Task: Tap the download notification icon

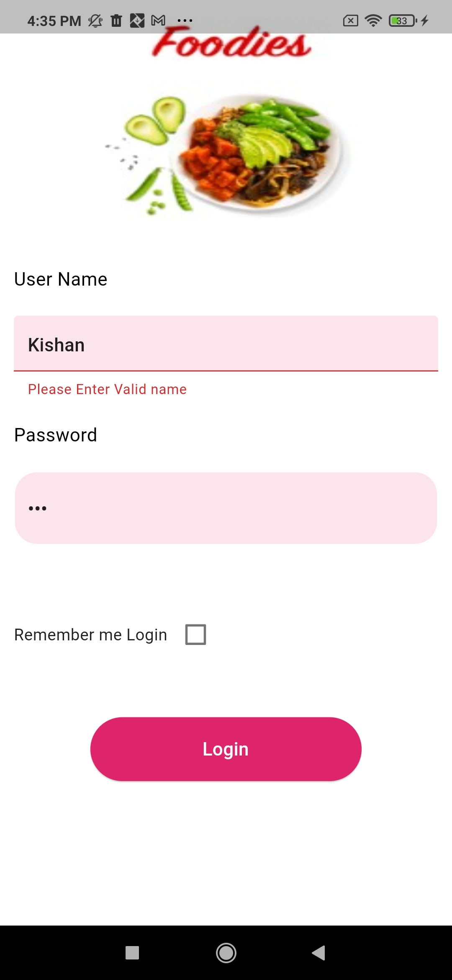Action: click(x=137, y=20)
